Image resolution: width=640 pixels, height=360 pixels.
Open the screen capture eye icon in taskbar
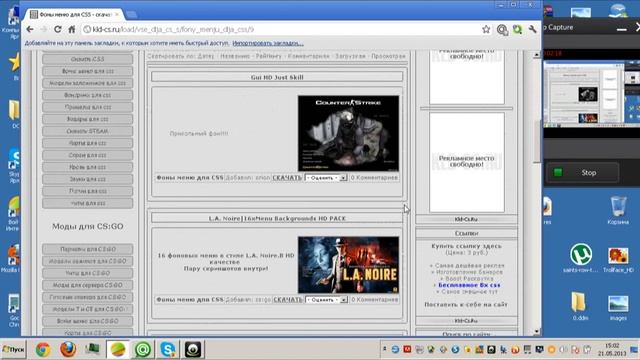193,349
